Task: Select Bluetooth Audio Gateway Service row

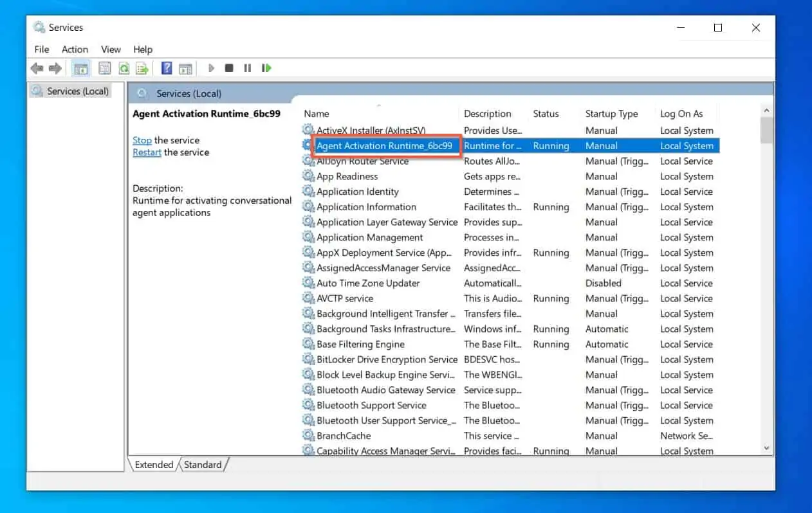Action: (510, 390)
